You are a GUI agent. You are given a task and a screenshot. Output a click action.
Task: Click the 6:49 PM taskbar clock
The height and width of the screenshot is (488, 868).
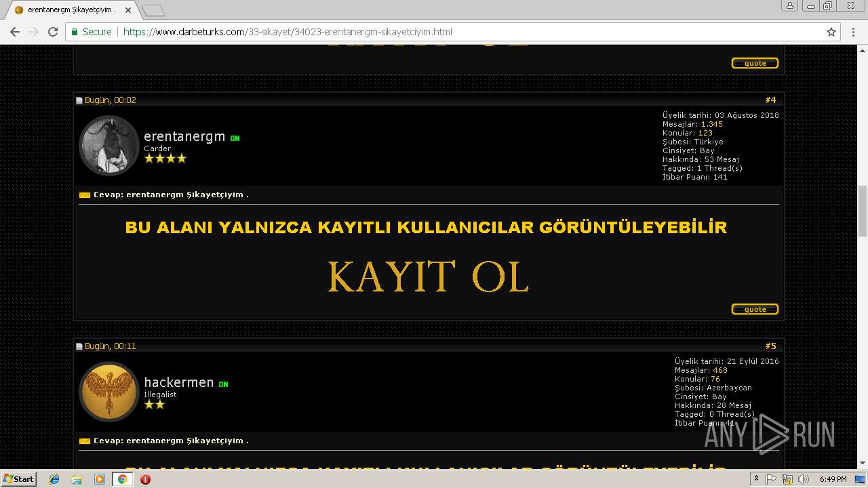pyautogui.click(x=833, y=479)
